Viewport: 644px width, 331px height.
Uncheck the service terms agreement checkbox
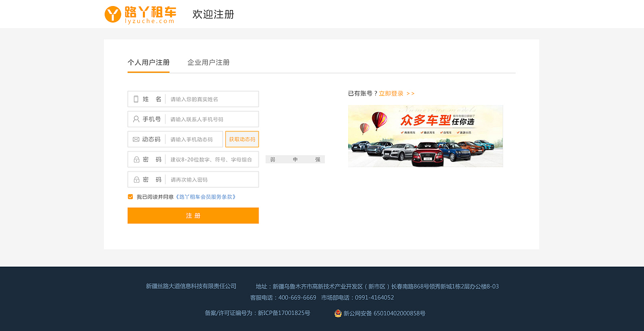tap(130, 196)
